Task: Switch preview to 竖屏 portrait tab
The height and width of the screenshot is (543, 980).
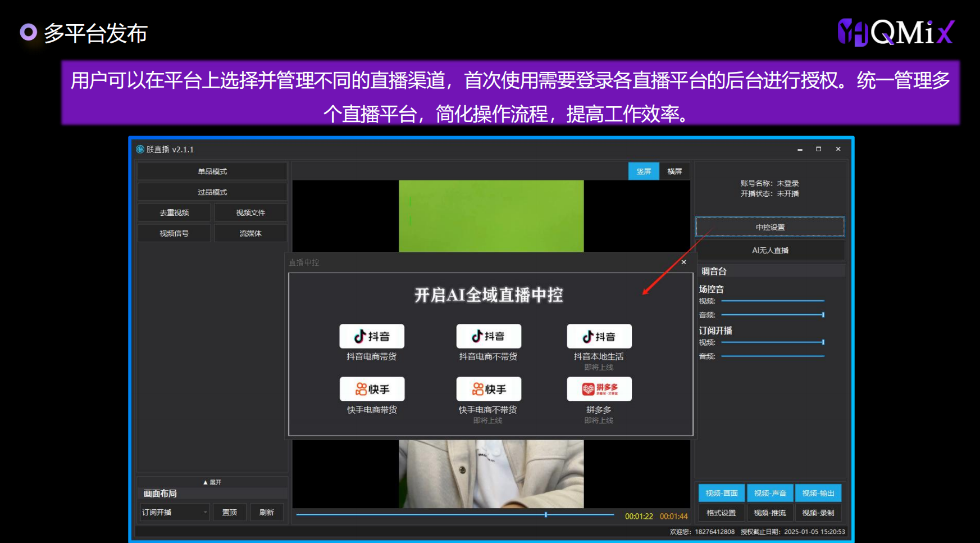Action: pos(644,171)
